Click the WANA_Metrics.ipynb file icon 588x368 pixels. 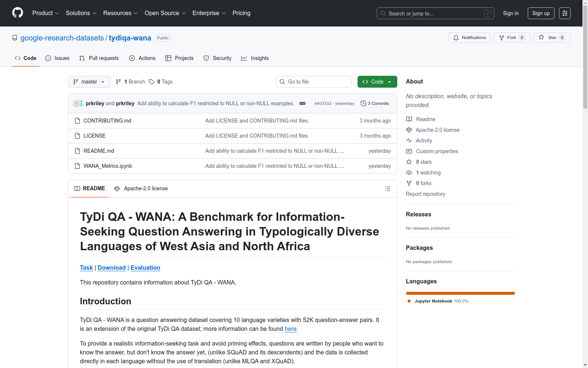[77, 166]
